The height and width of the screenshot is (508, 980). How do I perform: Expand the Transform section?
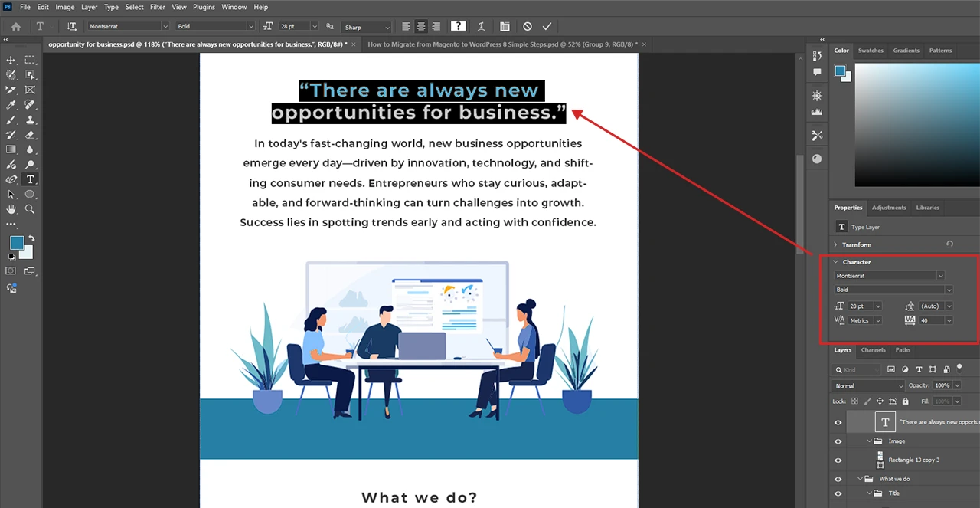[835, 244]
